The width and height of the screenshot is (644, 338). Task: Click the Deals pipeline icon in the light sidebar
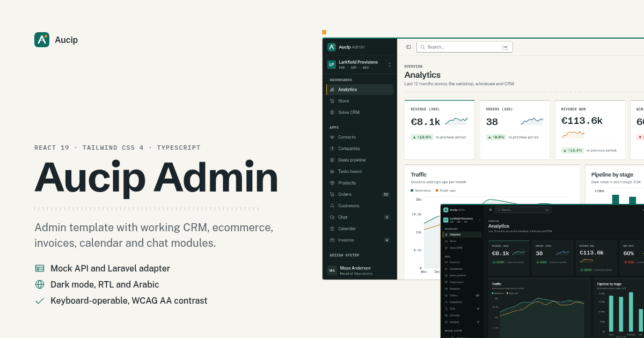tap(332, 160)
